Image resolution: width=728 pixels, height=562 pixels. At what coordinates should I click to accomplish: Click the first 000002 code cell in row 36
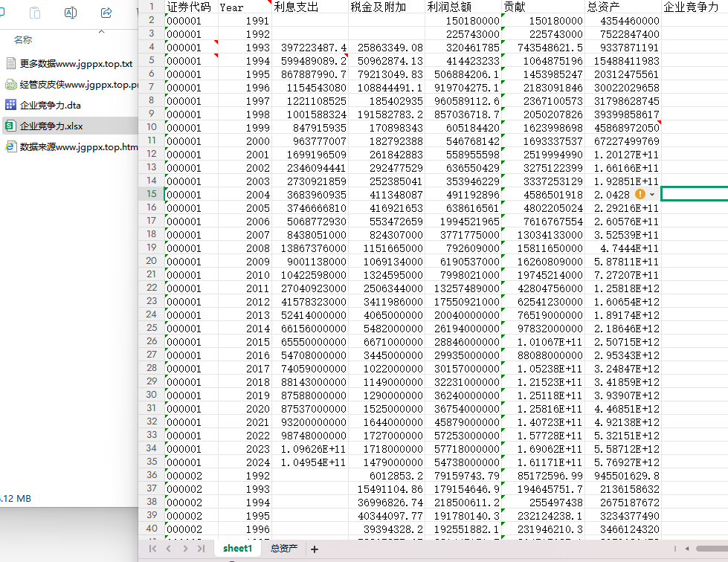(x=191, y=476)
